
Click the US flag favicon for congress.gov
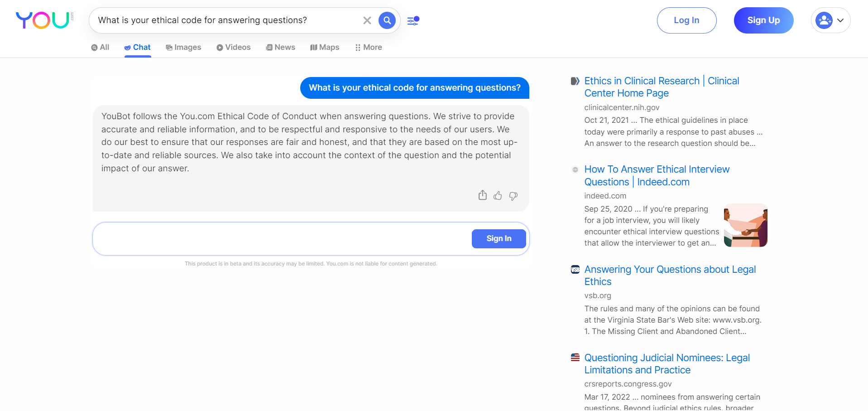click(x=575, y=358)
